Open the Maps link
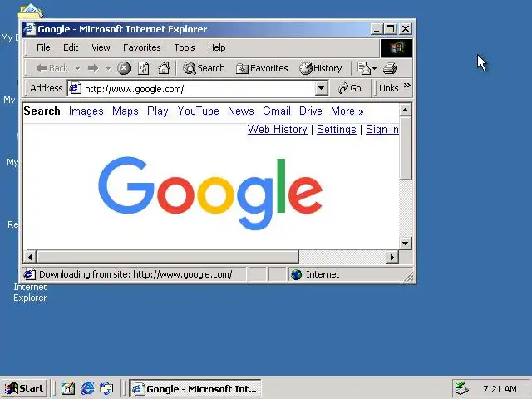Screen dimensions: 532x399 pos(126,111)
